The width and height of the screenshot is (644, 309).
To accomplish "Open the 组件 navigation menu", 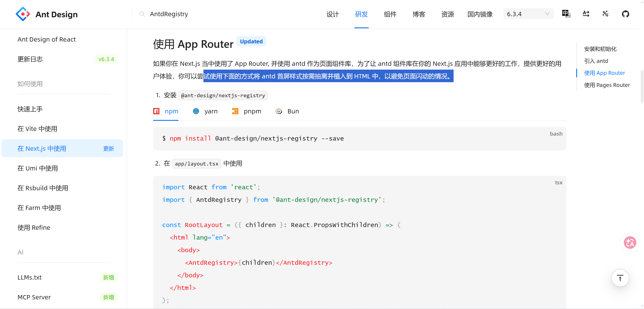I will [390, 14].
